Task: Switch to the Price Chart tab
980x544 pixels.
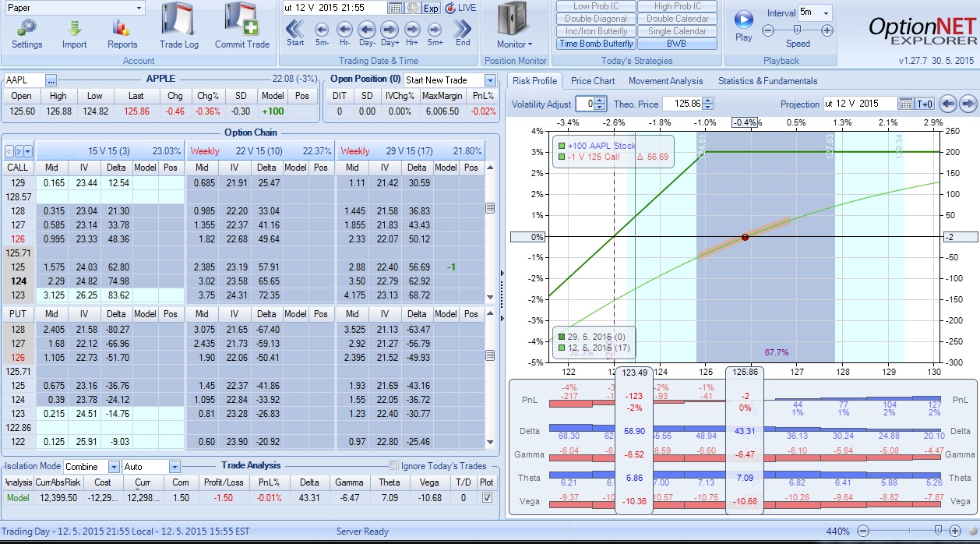Action: pyautogui.click(x=593, y=81)
